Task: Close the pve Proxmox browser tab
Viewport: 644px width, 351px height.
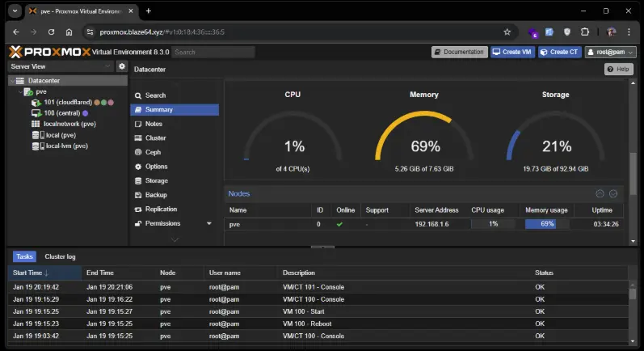Action: coord(131,11)
